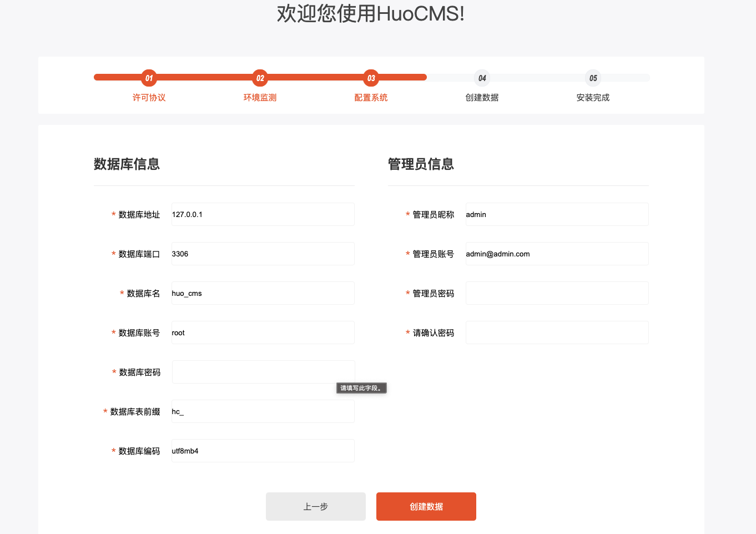This screenshot has width=756, height=534.
Task: Click the 创建数据 orange button
Action: click(426, 506)
